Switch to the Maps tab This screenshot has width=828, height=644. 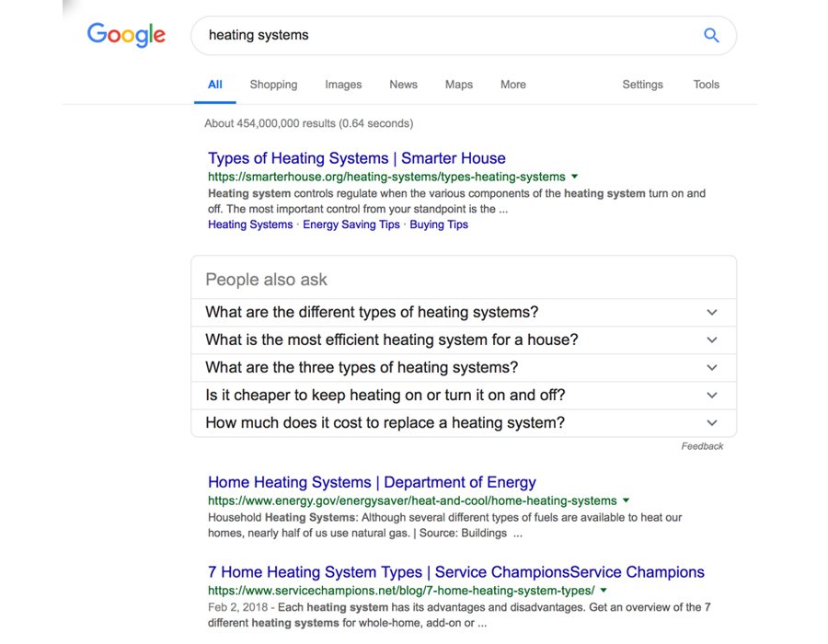click(x=458, y=84)
